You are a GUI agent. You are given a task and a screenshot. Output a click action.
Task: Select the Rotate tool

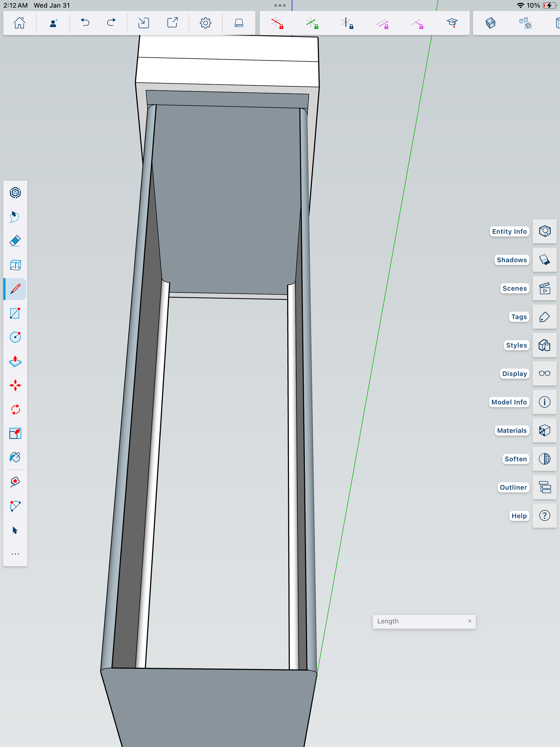click(15, 410)
